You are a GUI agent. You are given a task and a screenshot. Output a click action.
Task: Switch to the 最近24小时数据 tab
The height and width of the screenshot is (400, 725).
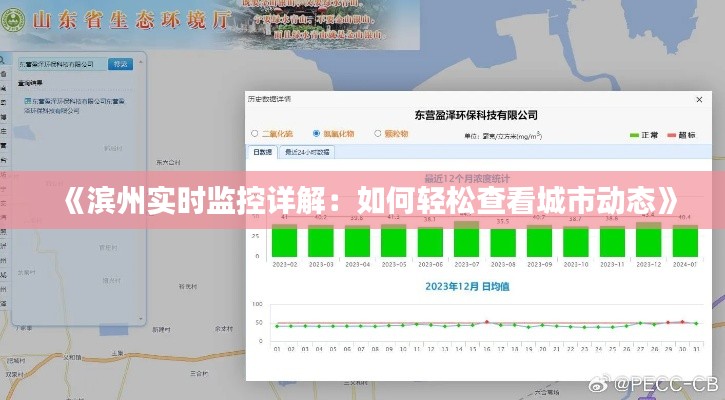pos(305,152)
